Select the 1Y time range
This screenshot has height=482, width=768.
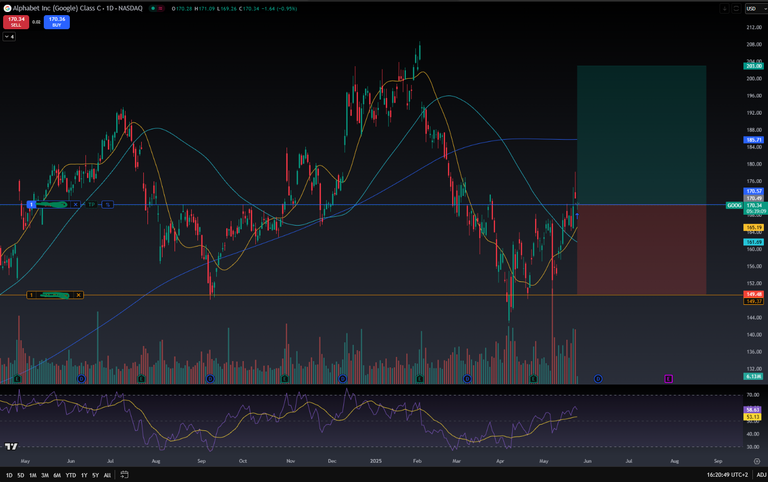[x=84, y=475]
